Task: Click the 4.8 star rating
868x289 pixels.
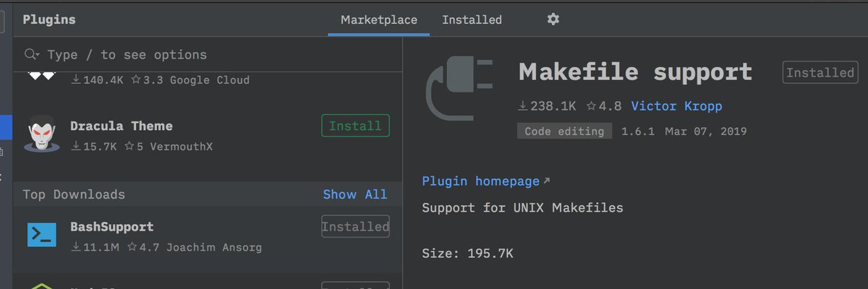Action: (x=604, y=106)
